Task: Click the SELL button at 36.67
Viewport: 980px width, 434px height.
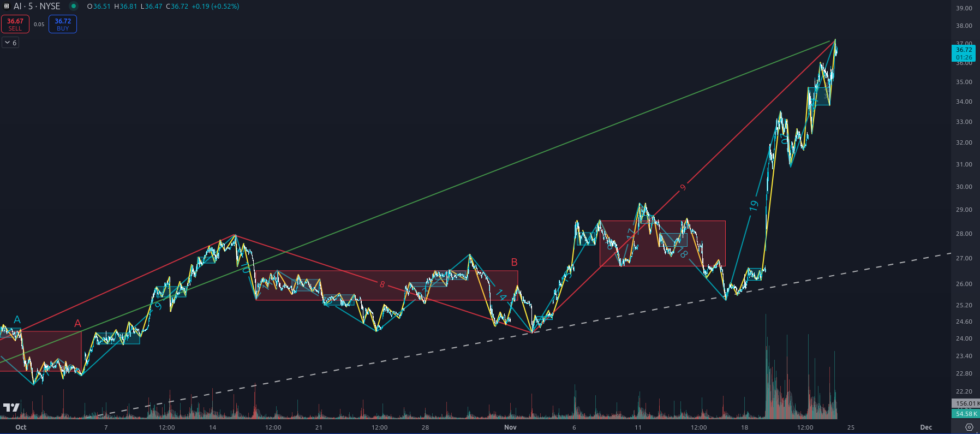Action: 15,24
